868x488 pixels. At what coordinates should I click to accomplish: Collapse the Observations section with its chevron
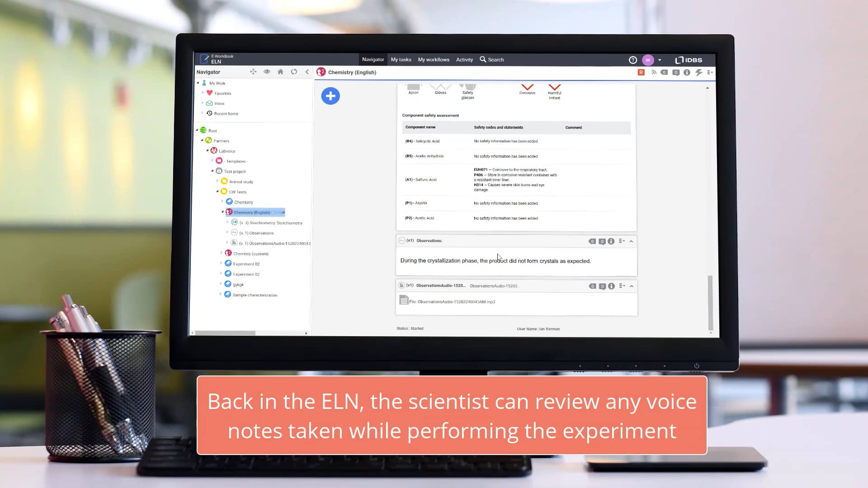pyautogui.click(x=632, y=241)
